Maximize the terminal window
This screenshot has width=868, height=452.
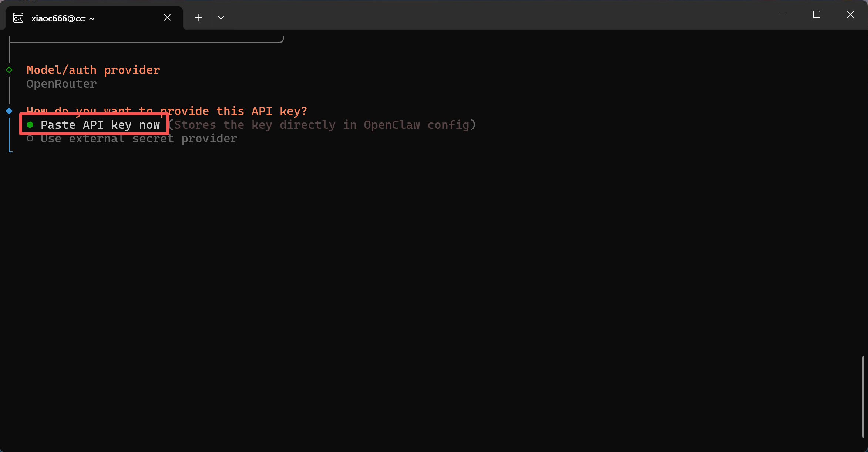(817, 15)
